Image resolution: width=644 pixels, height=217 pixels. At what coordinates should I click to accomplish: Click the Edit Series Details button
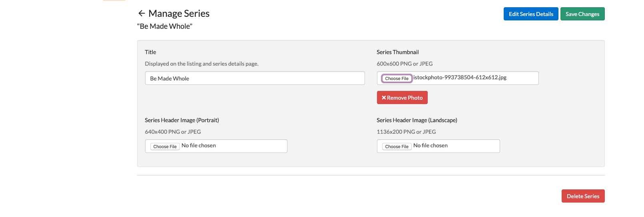531,14
